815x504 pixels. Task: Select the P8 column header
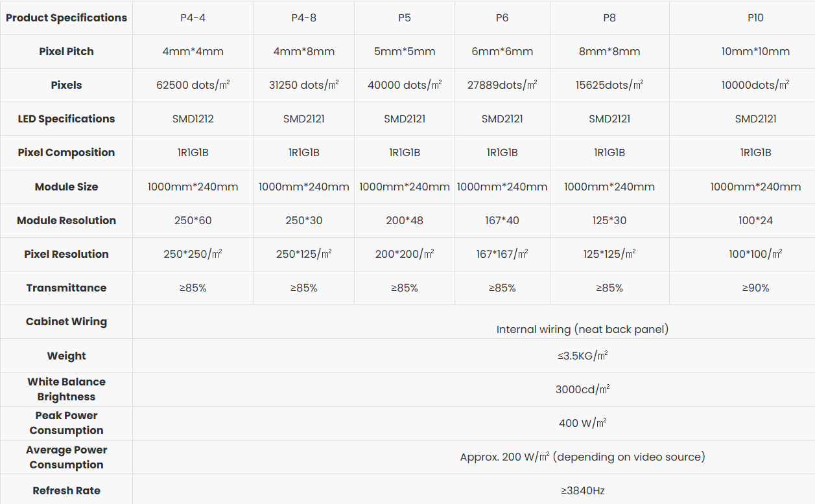(609, 17)
